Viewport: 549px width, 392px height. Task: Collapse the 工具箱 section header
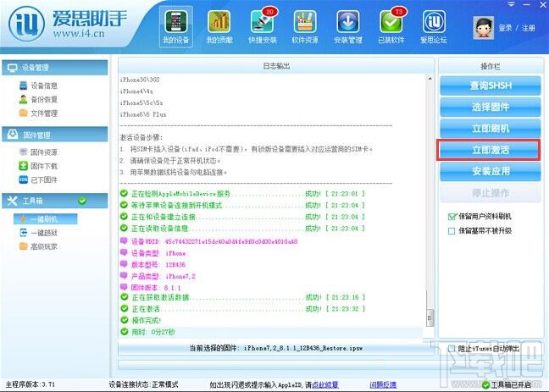tap(55, 201)
